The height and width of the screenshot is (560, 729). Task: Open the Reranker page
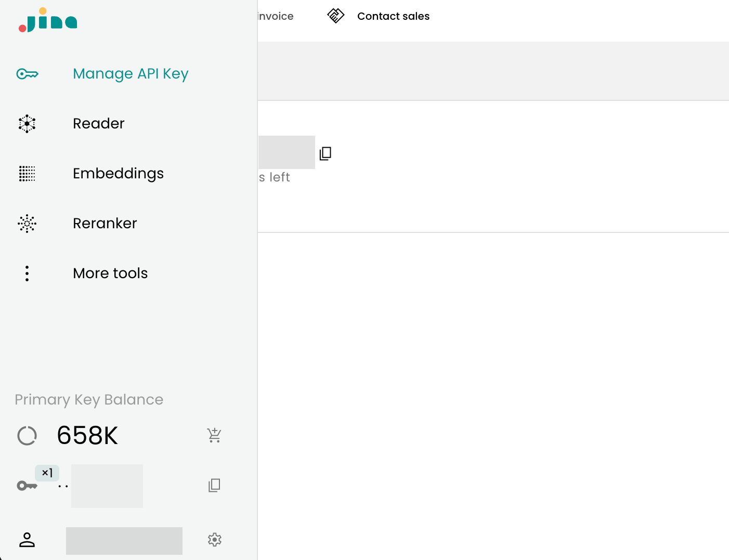[x=105, y=224]
